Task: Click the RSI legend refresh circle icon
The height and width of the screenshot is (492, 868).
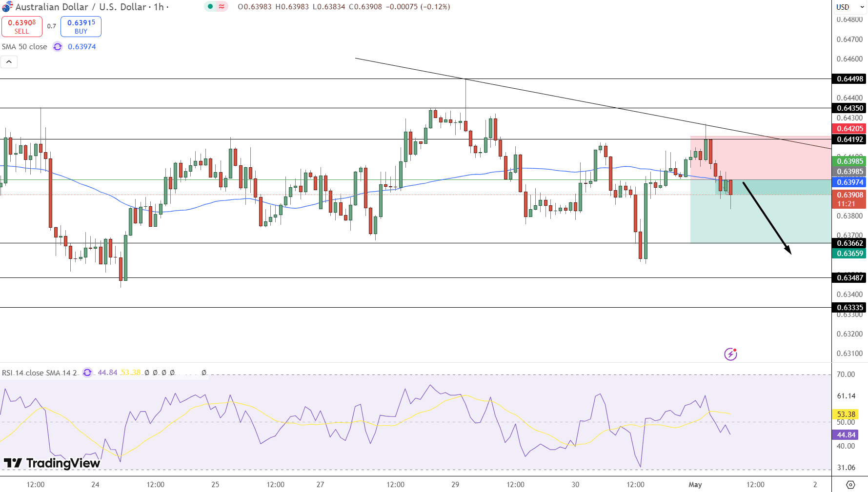Action: pyautogui.click(x=87, y=373)
